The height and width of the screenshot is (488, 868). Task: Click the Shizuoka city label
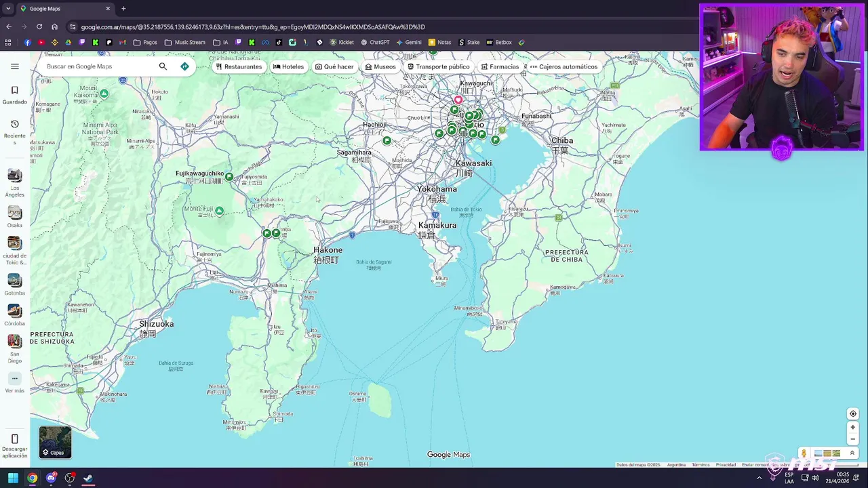pos(156,324)
